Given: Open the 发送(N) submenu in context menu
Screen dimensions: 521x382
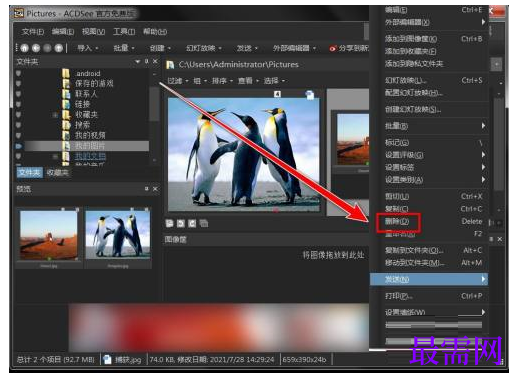Looking at the screenshot, I should click(429, 279).
